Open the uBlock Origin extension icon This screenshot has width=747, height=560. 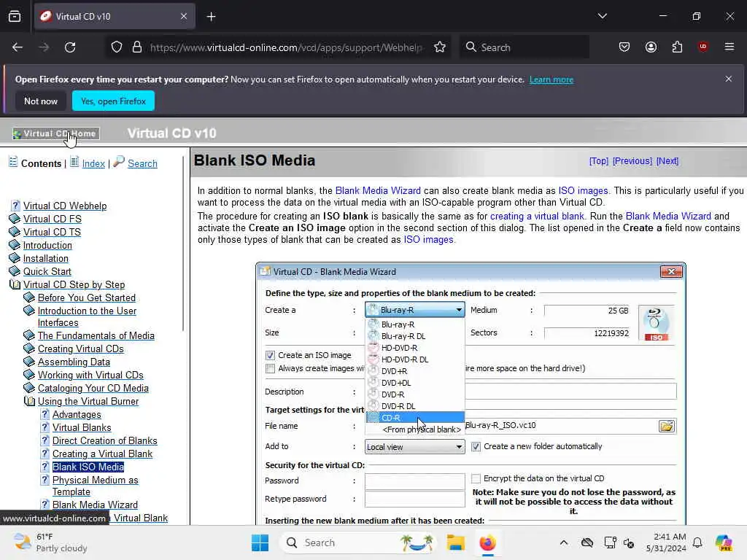pos(703,47)
